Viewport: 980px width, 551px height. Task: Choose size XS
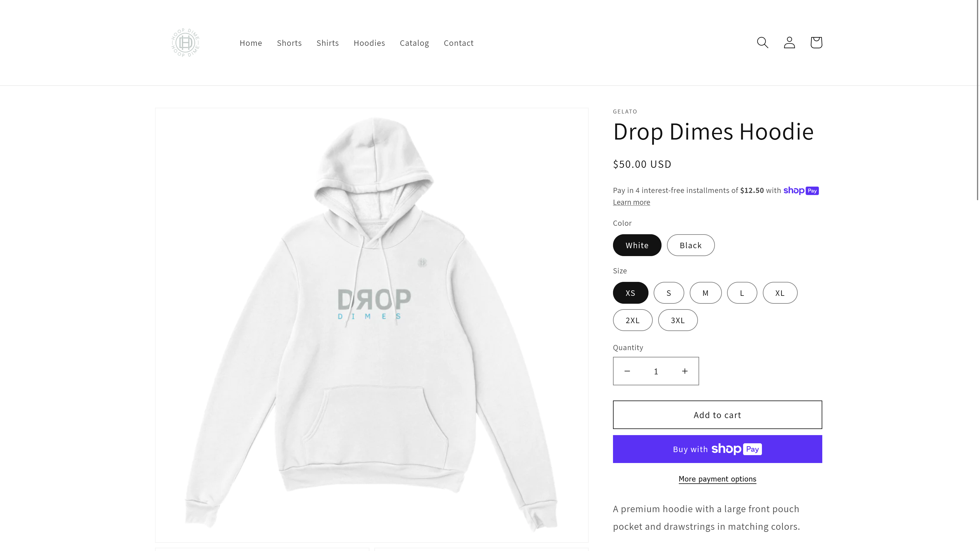coord(630,292)
